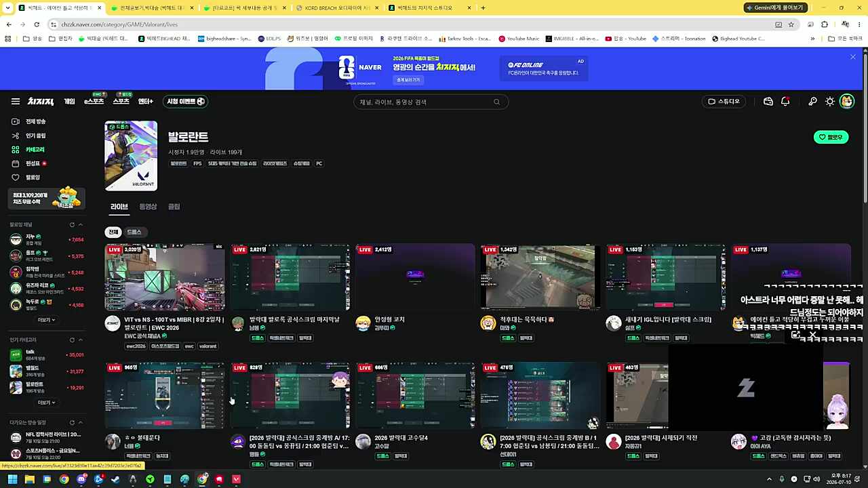Click the Valorant category cover image
Viewport: 868px width, 488px height.
click(x=131, y=156)
